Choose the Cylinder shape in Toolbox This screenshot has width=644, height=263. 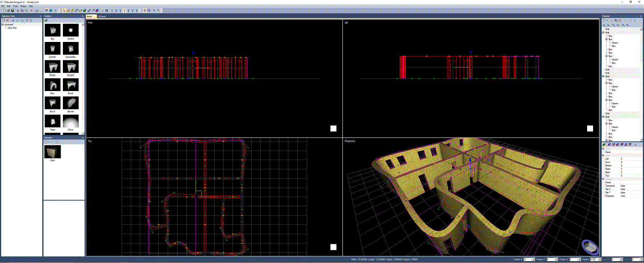pyautogui.click(x=52, y=49)
